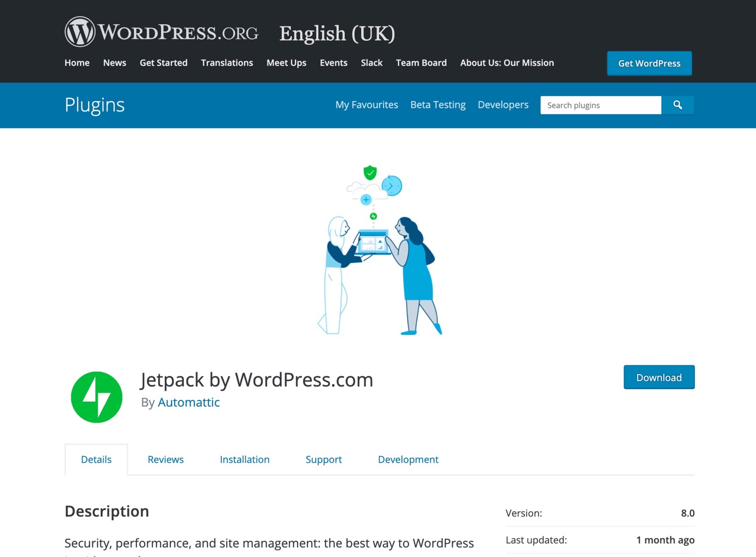The image size is (756, 557).
Task: Click the WordPress.org logo
Action: pyautogui.click(x=161, y=31)
